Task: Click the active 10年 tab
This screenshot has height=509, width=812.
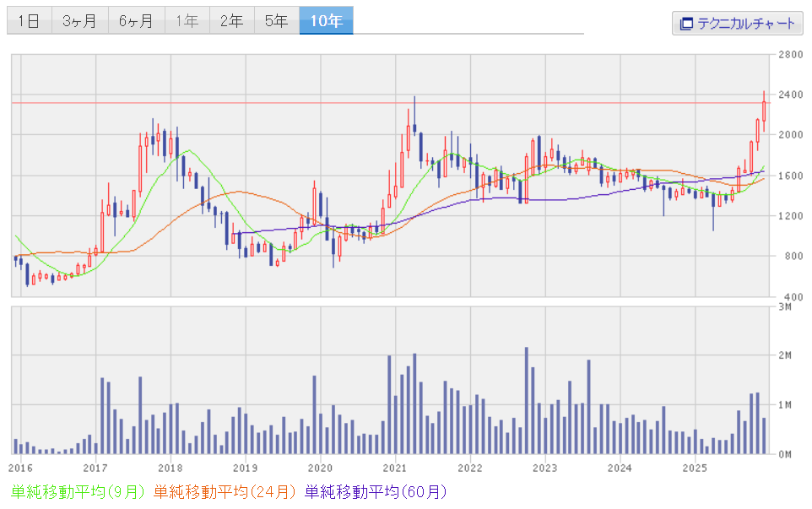Action: 326,21
